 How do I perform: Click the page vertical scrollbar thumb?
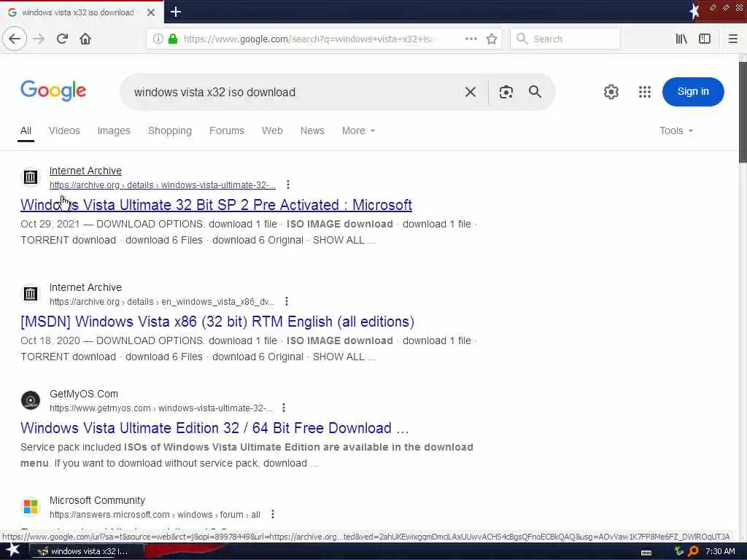(742, 112)
